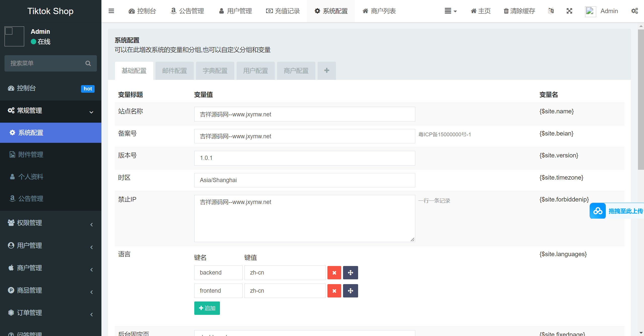The width and height of the screenshot is (644, 336).
Task: Click the {$site.name} variable text
Action: 556,111
